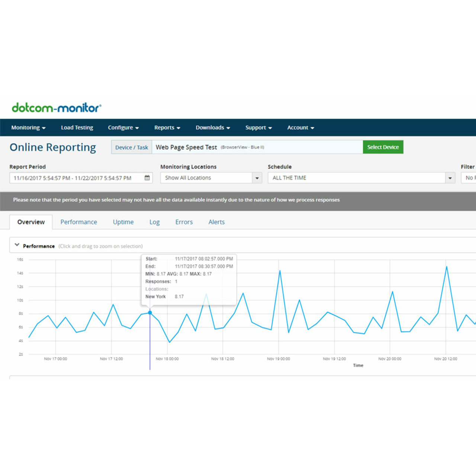Screen dimensions: 476x476
Task: Open the calendar icon for report period
Action: [147, 178]
